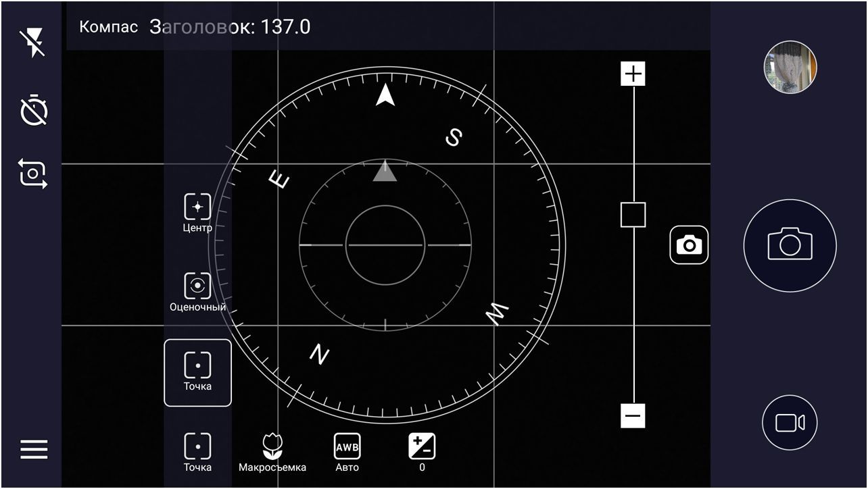Select Центр metering mode

[x=197, y=213]
